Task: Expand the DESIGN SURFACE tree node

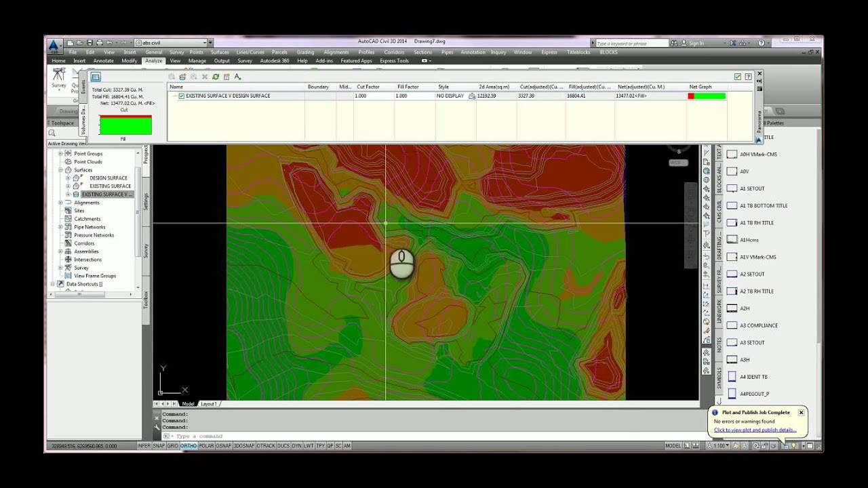Action: click(x=68, y=178)
